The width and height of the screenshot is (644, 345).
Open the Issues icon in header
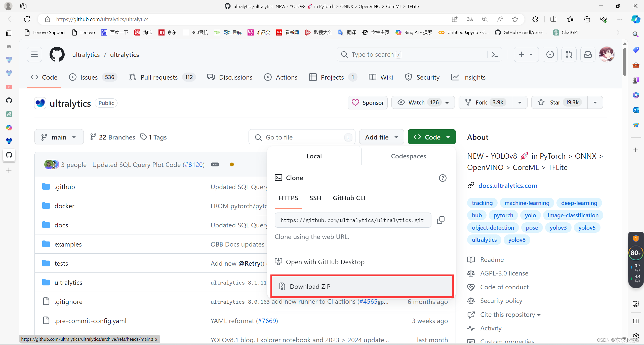550,54
